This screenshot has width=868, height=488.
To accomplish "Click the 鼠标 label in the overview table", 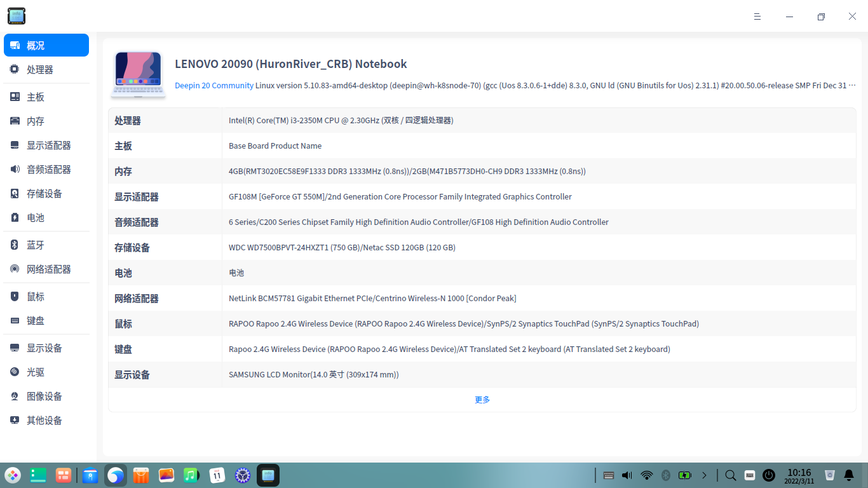I will (x=123, y=323).
